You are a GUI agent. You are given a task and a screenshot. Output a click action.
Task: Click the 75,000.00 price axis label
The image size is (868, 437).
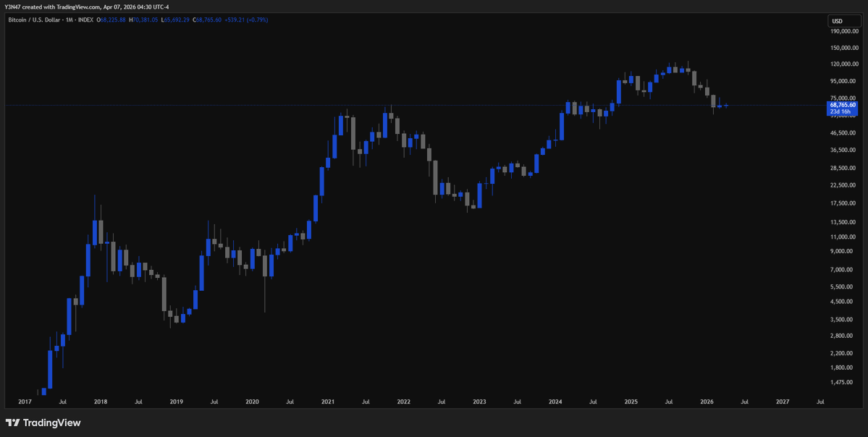pos(844,98)
